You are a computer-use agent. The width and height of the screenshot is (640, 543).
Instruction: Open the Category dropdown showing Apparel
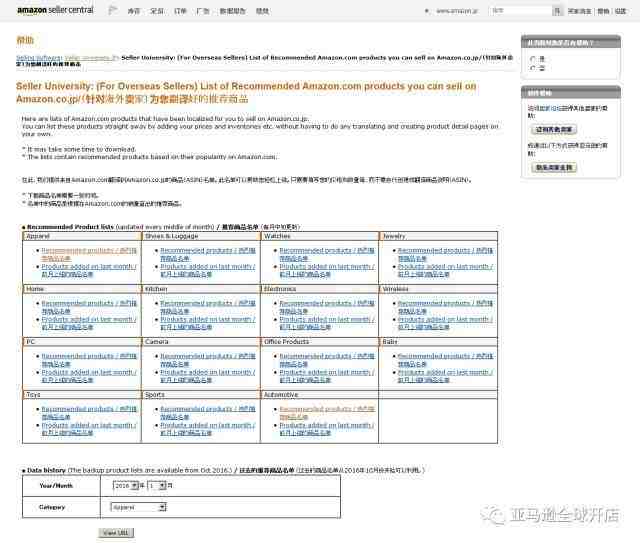(138, 507)
